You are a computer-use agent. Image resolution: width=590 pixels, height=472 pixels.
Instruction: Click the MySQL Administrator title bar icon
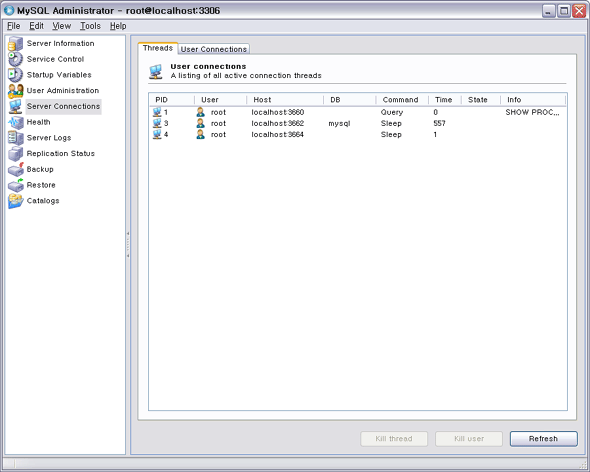(9, 10)
